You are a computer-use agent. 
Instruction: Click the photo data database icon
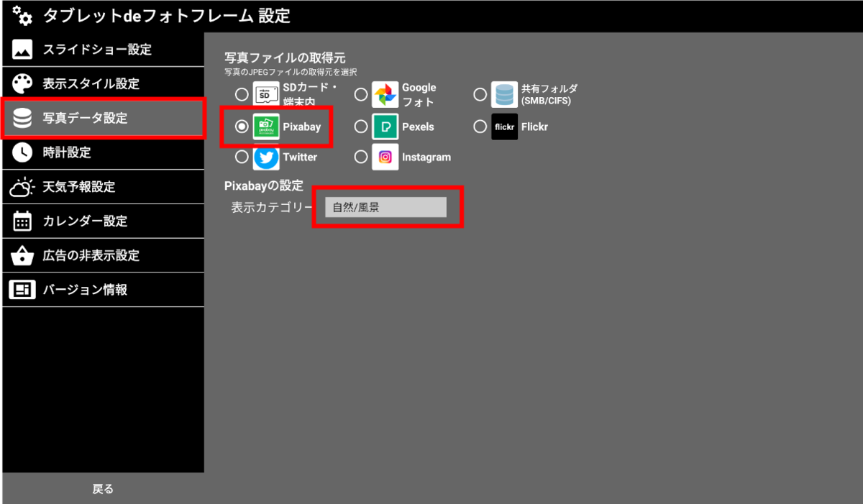click(x=22, y=118)
